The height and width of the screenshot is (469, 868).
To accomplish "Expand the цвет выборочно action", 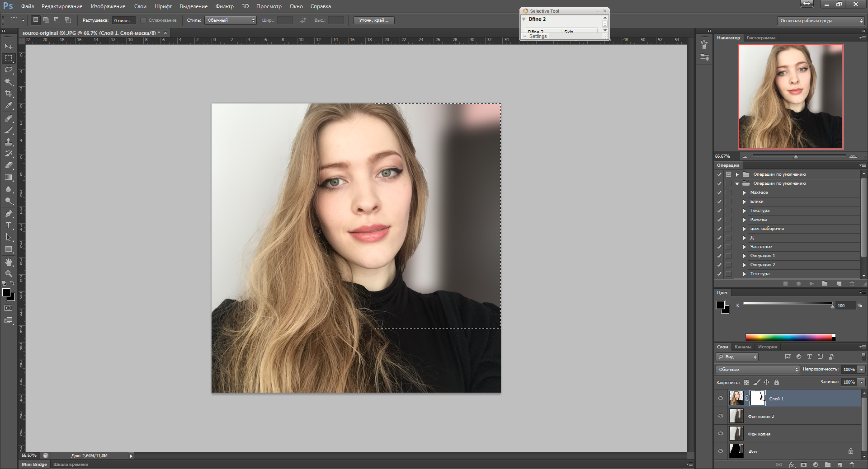I will coord(745,229).
